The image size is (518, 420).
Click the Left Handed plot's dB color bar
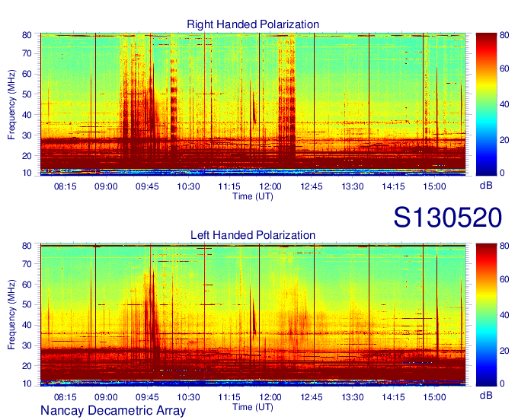(x=486, y=315)
